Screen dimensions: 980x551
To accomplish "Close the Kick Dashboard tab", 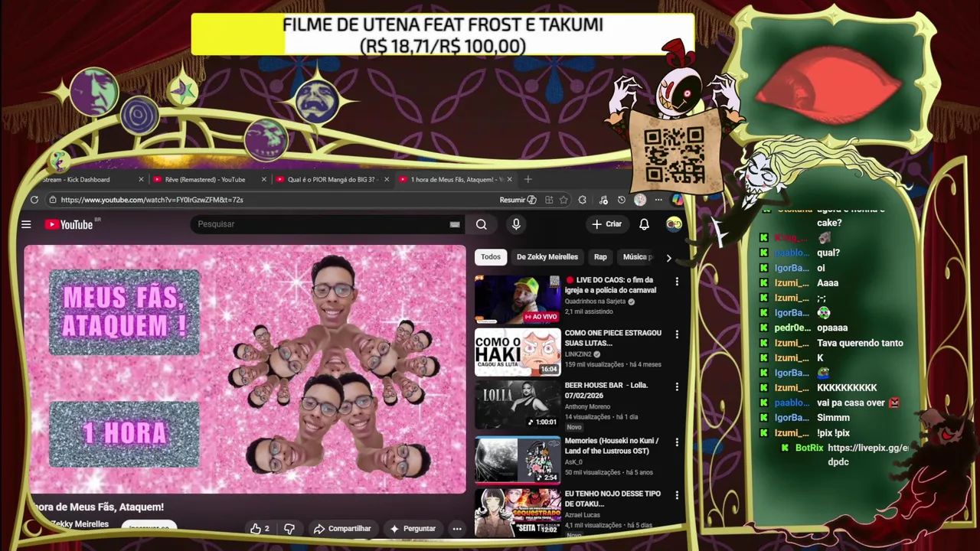I will pos(141,179).
